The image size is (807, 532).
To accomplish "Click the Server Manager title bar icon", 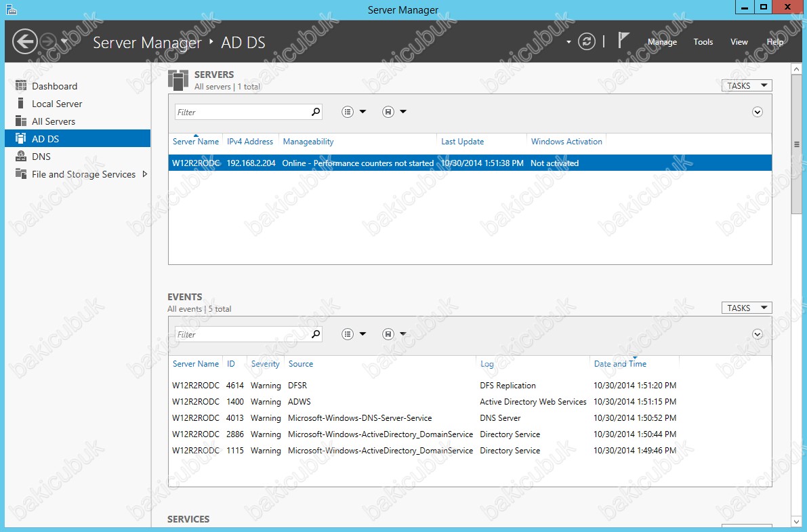I will (x=12, y=9).
